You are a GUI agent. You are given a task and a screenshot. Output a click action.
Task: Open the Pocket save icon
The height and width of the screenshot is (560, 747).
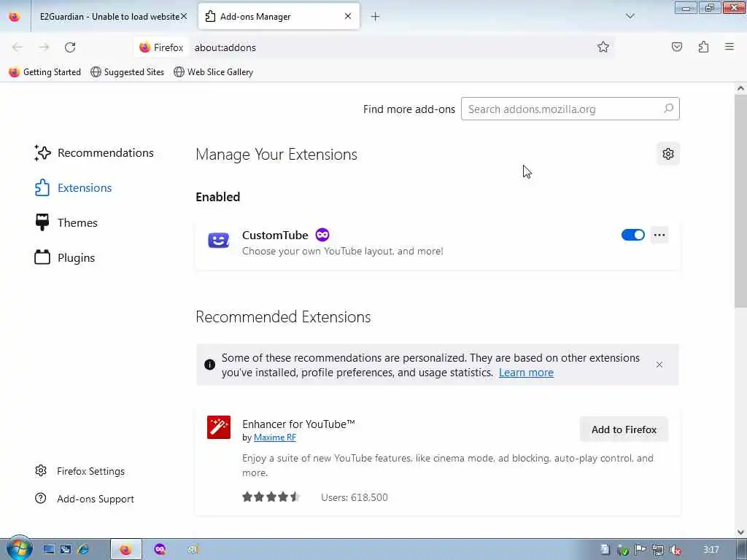pos(676,47)
